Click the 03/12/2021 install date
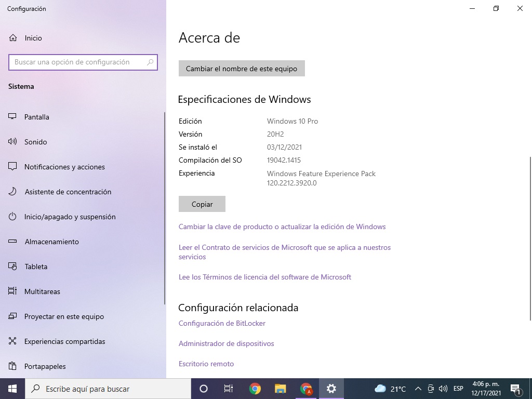 [284, 147]
